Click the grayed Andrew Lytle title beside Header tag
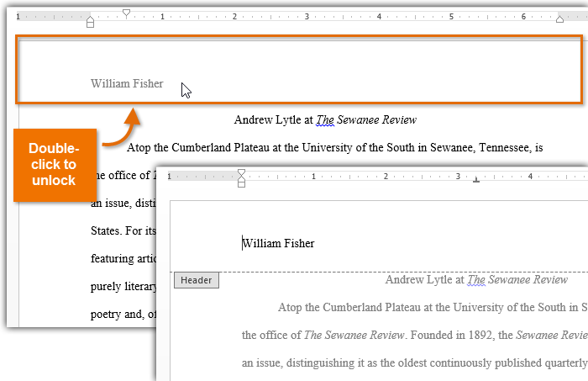The image size is (588, 381). pyautogui.click(x=476, y=280)
